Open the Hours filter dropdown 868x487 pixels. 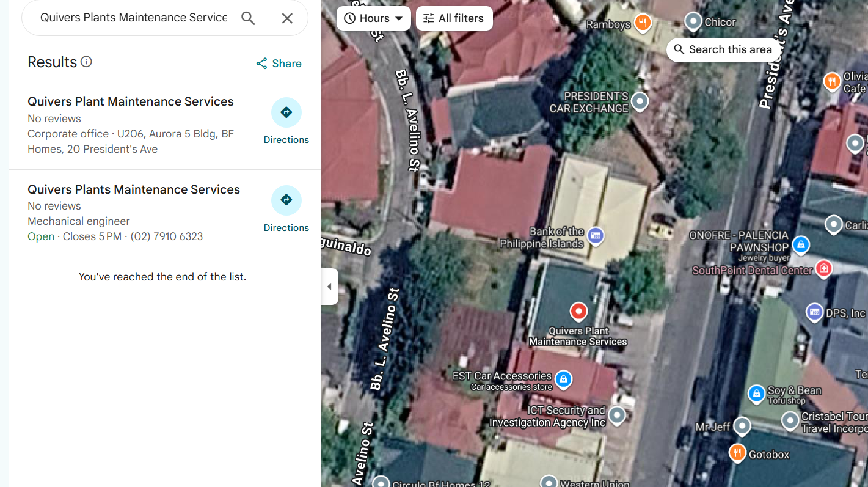pyautogui.click(x=374, y=18)
